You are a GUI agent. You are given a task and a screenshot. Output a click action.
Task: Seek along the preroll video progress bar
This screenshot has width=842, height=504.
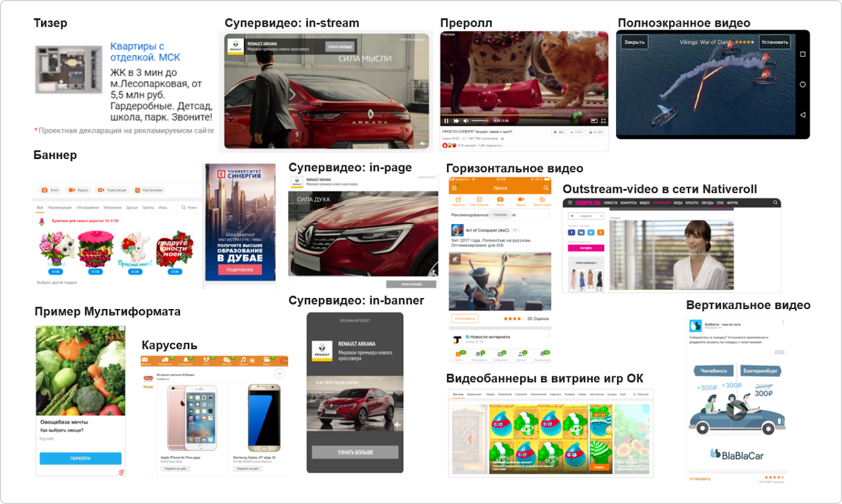525,116
